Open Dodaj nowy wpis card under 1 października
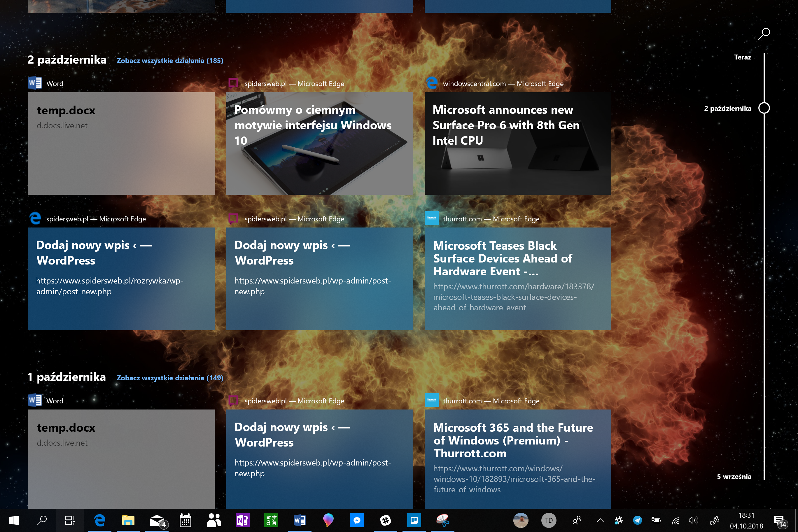The width and height of the screenshot is (798, 532). click(x=320, y=459)
